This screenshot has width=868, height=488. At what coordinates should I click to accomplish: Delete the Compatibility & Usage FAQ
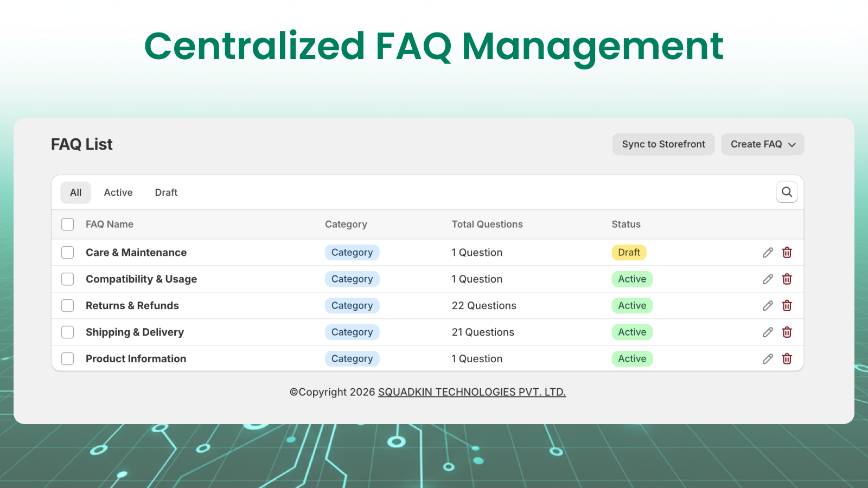(787, 279)
